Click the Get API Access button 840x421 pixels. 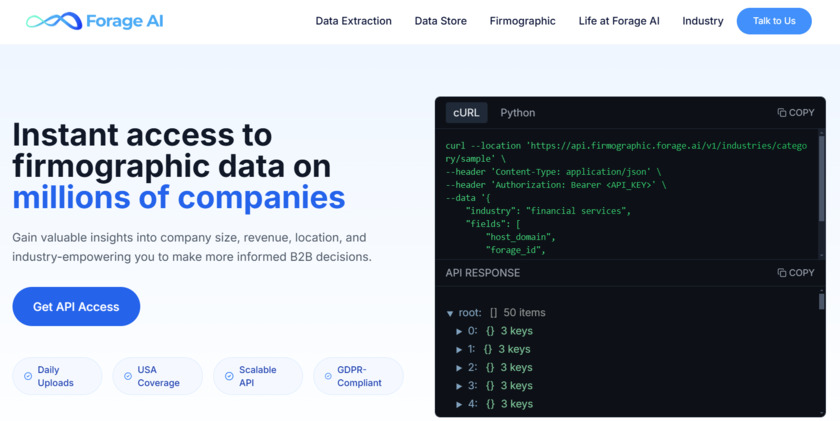76,306
